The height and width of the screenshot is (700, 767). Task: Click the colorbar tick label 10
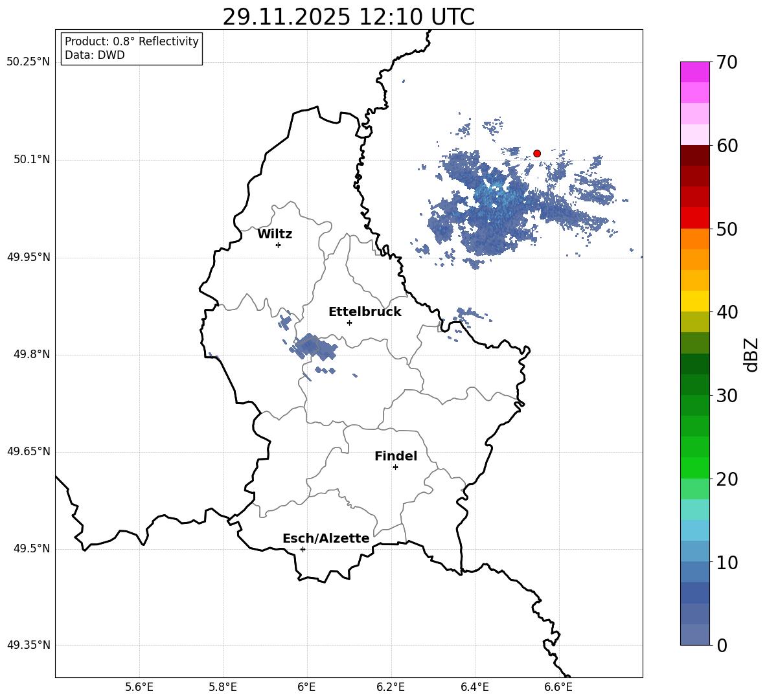click(x=727, y=563)
